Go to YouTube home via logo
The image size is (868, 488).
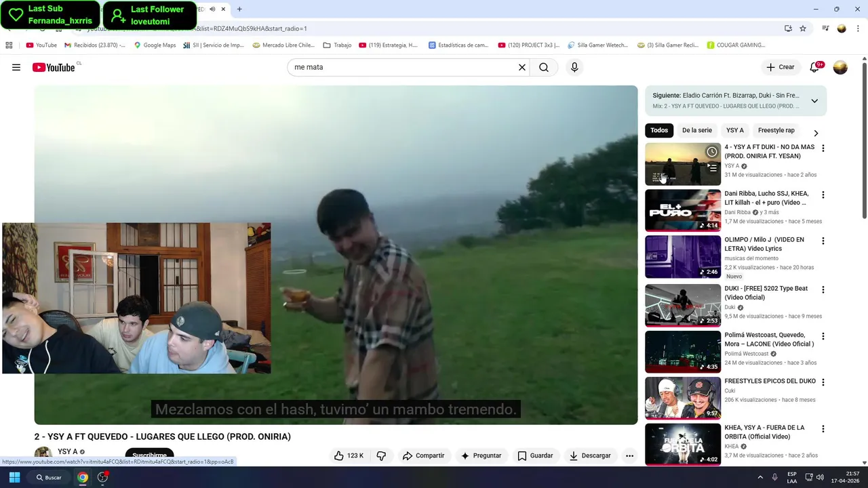coord(54,67)
